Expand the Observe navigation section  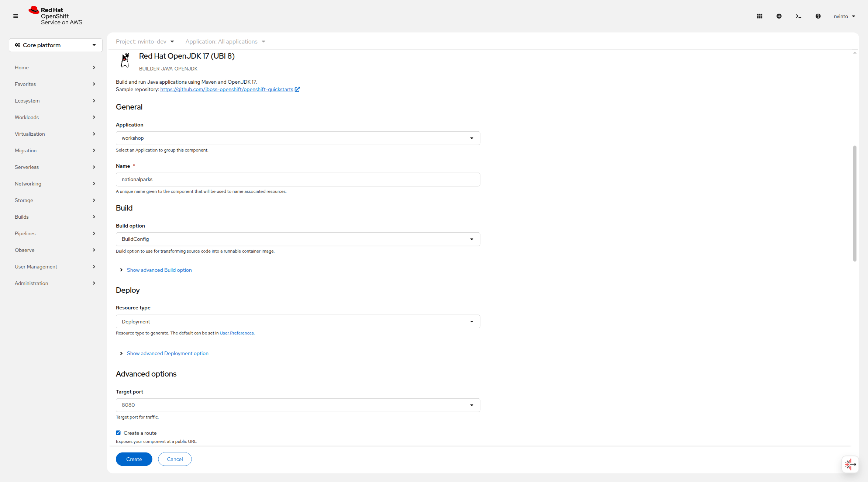tap(55, 250)
